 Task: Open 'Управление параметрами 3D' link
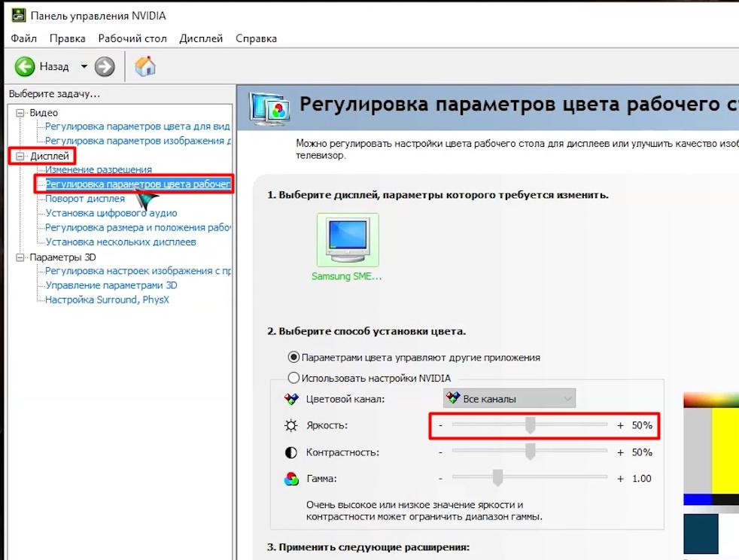tap(111, 285)
